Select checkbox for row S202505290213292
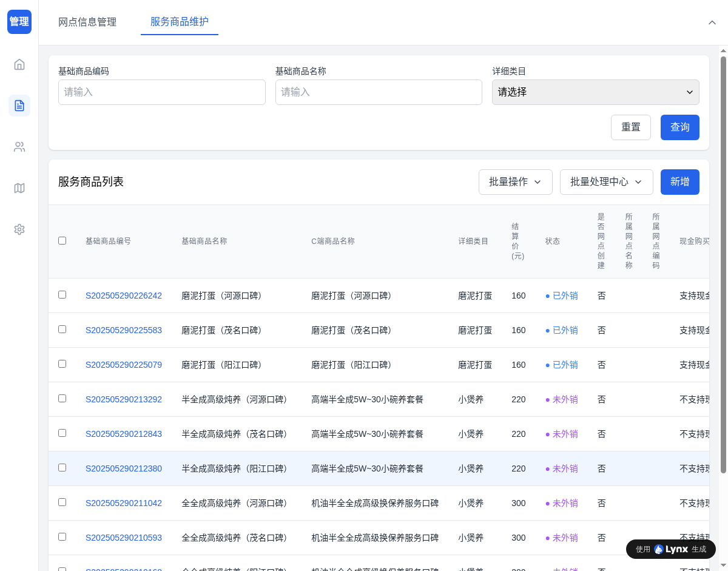This screenshot has width=728, height=571. coord(62,398)
